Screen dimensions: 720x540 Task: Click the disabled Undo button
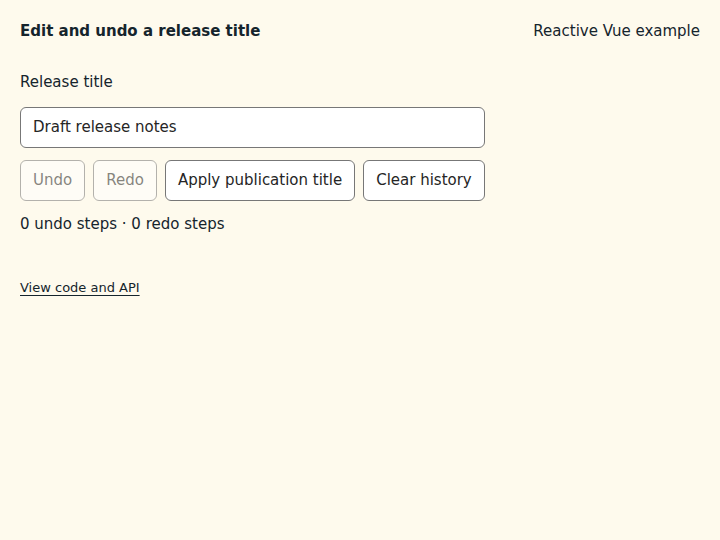click(52, 180)
